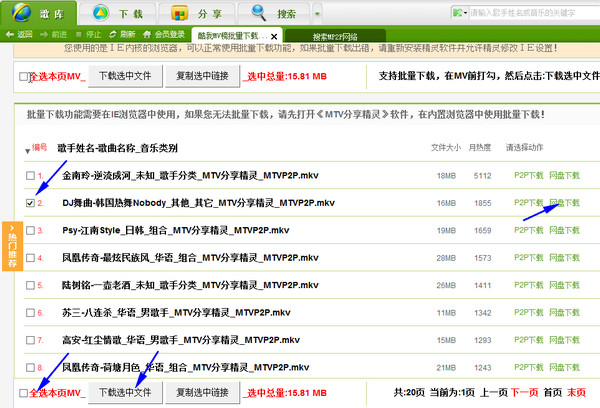
Task: Reload page with 刷新 button
Action: click(122, 34)
